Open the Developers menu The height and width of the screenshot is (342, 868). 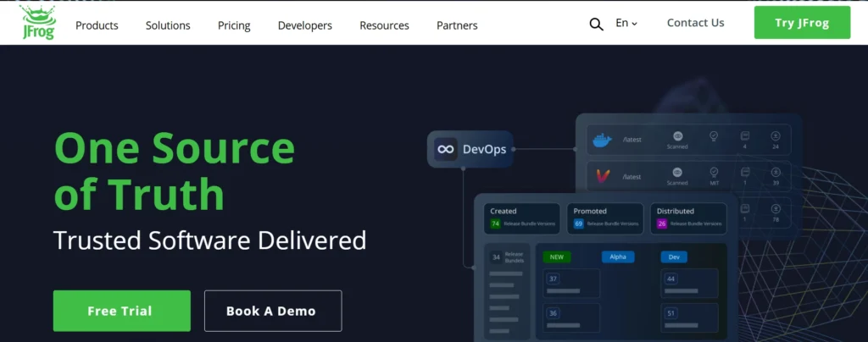tap(305, 25)
